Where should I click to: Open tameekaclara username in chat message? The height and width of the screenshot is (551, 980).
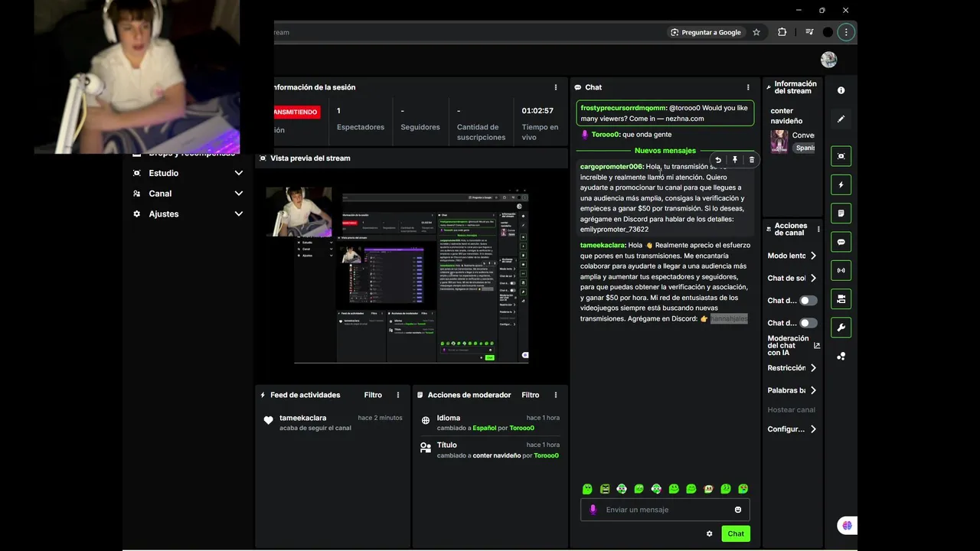coord(603,245)
